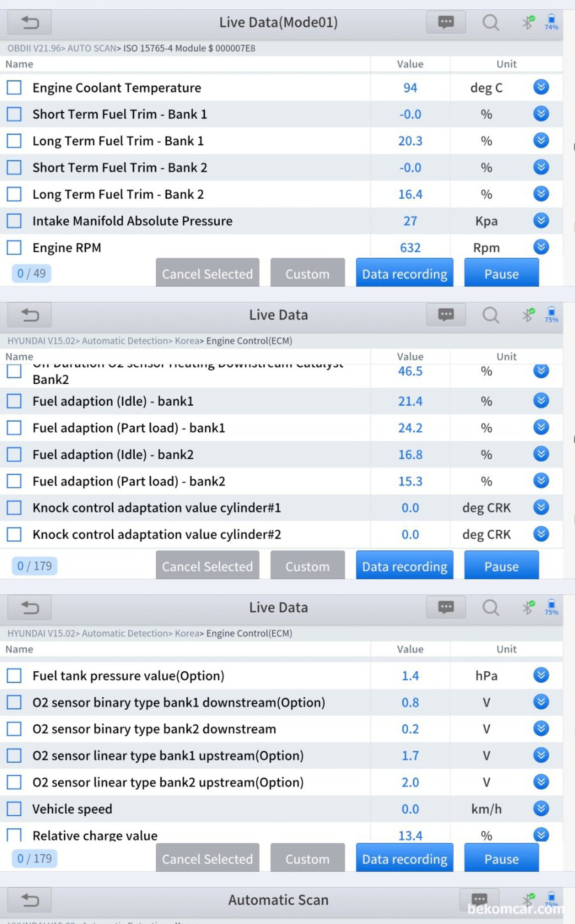Go back from the Automatic Scan screen

click(30, 900)
